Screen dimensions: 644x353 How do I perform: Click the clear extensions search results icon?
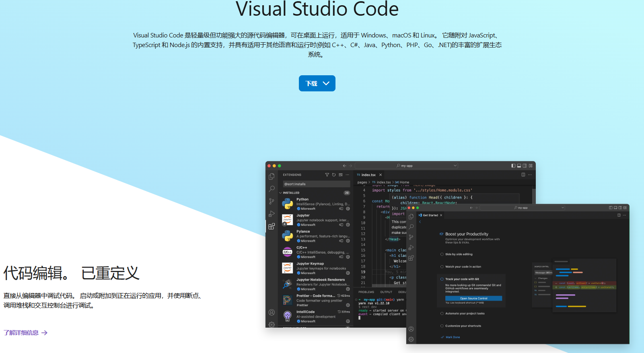(341, 175)
